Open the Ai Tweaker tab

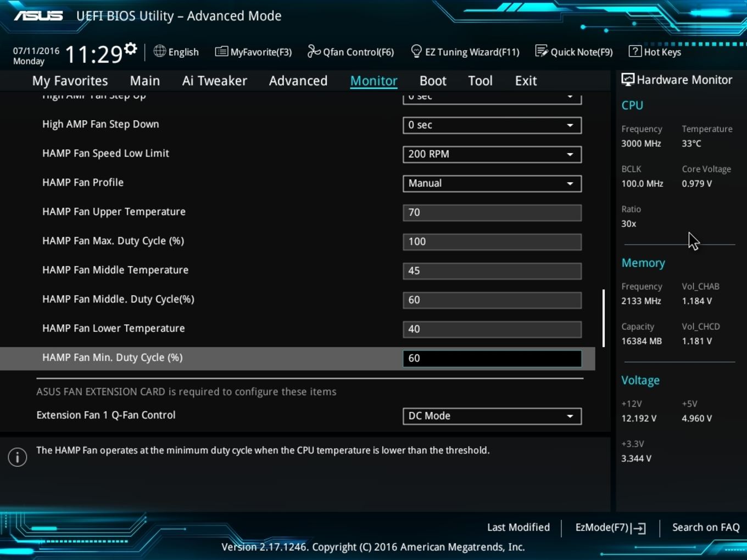[x=215, y=81]
